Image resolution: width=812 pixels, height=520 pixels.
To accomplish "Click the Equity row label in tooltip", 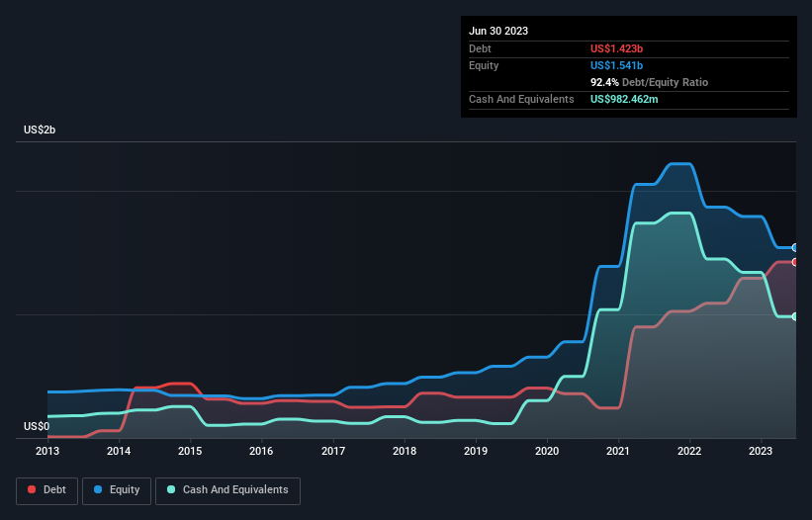I will [x=484, y=65].
